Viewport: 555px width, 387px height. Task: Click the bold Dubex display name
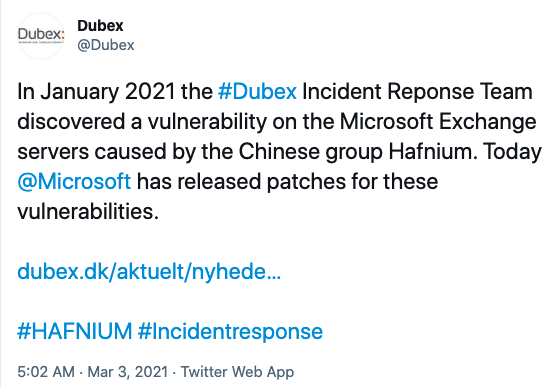(x=100, y=25)
